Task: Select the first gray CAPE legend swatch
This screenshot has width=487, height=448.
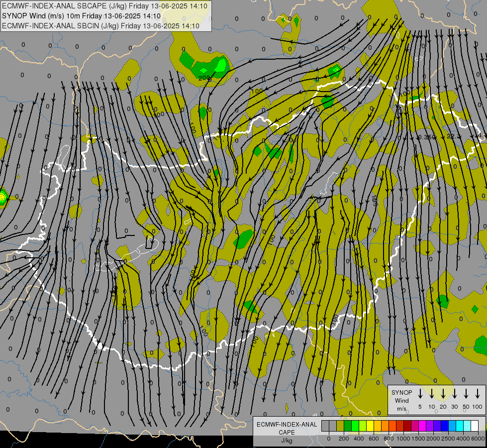Action: coord(325,426)
